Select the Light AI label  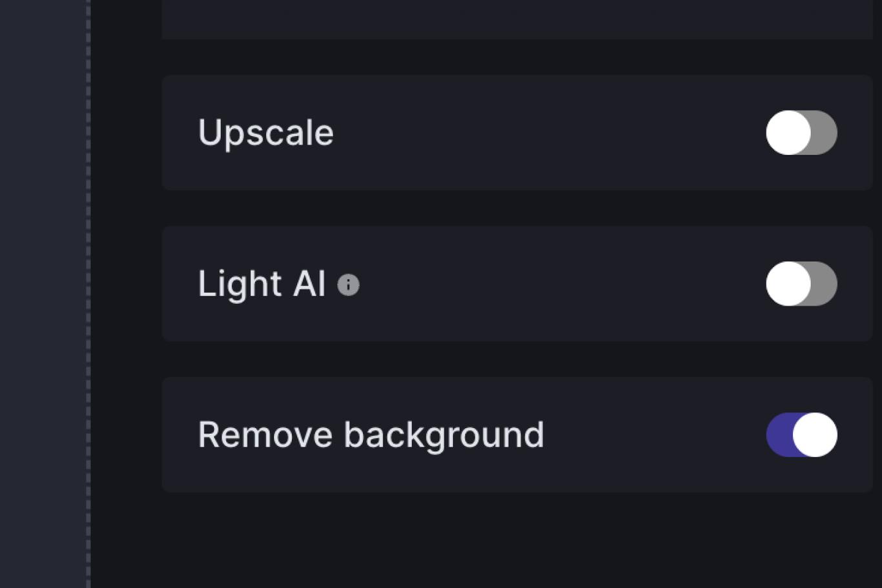click(x=263, y=284)
